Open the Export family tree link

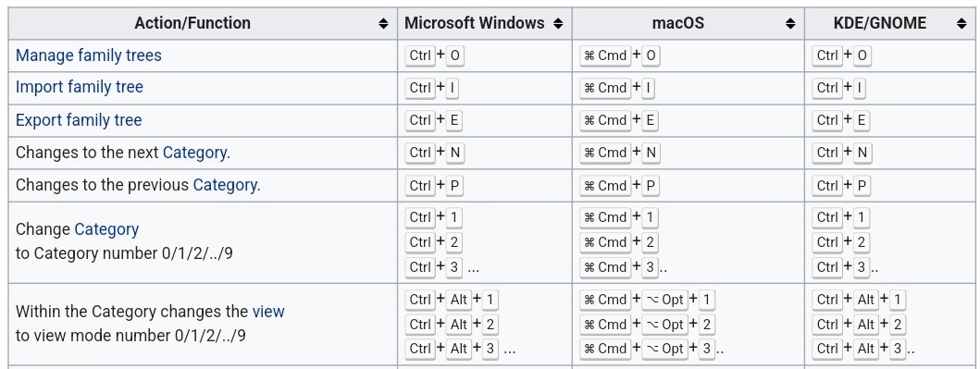79,120
